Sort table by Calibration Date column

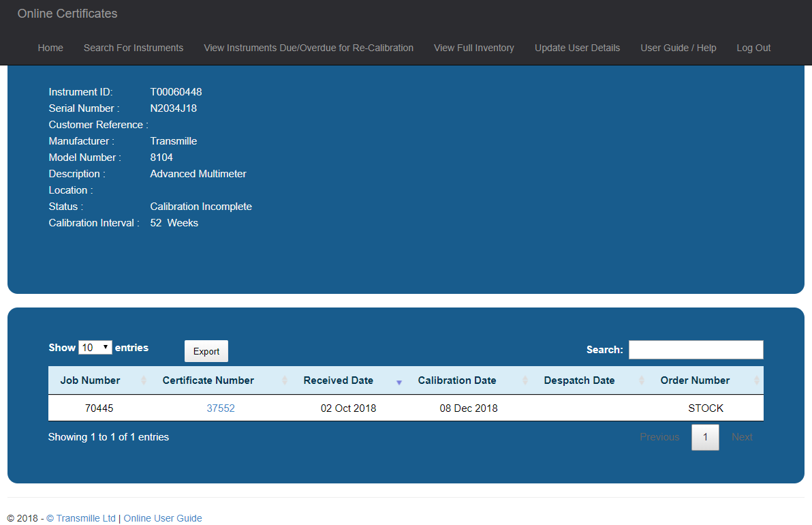[x=469, y=380]
